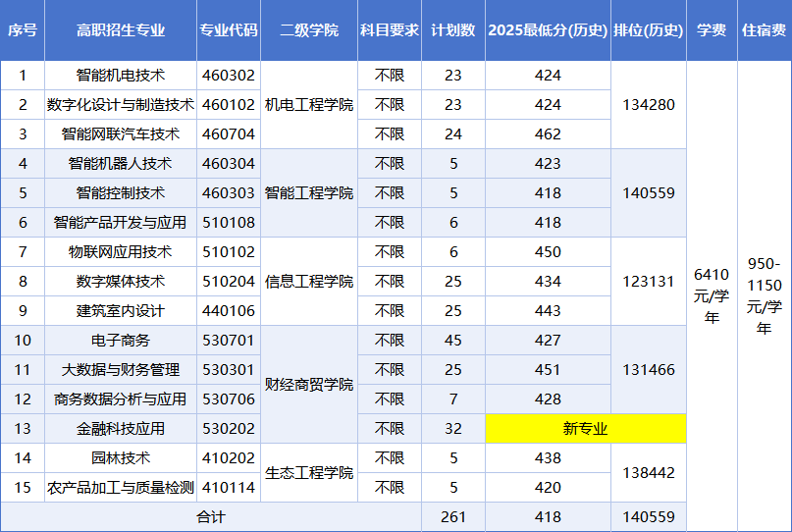Image resolution: width=792 pixels, height=532 pixels.
Task: Select major code 460304
Action: pos(229,164)
